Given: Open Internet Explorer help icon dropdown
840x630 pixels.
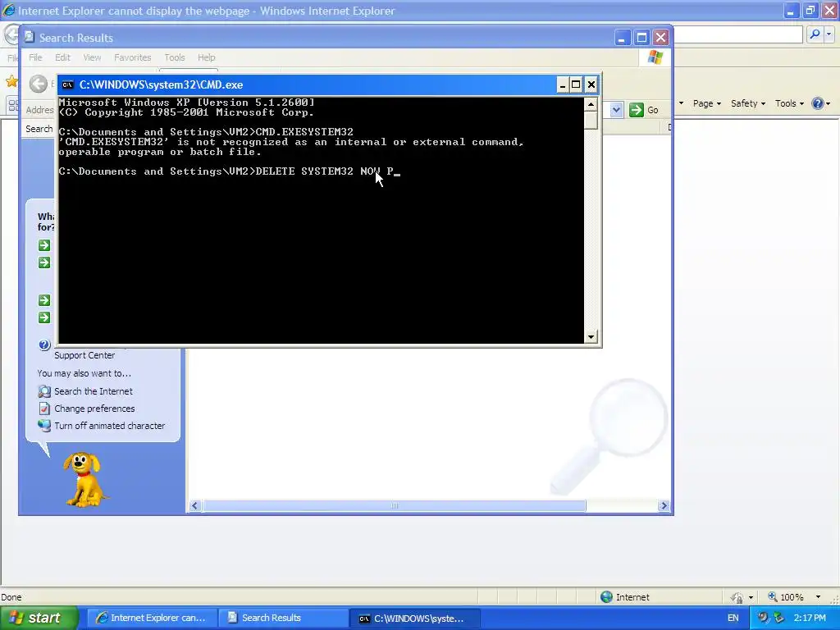Looking at the screenshot, I should pyautogui.click(x=821, y=103).
